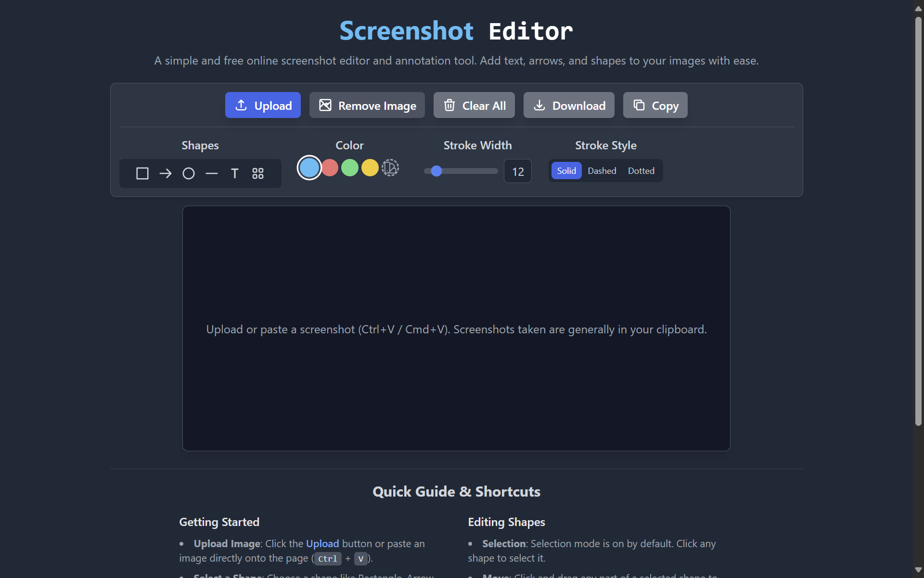Select the Arrow shape tool
This screenshot has width=924, height=578.
point(165,173)
